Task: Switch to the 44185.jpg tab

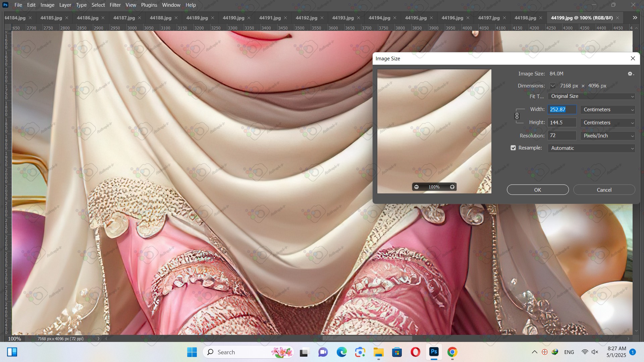Action: 51,18
